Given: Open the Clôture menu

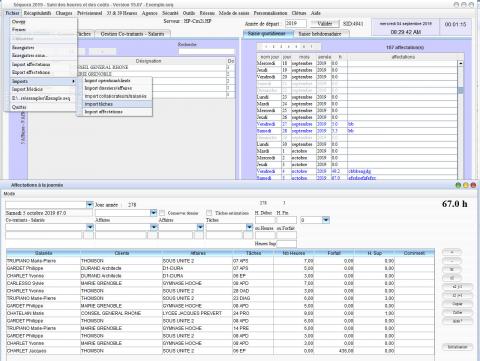Looking at the screenshot, I should pos(299,13).
